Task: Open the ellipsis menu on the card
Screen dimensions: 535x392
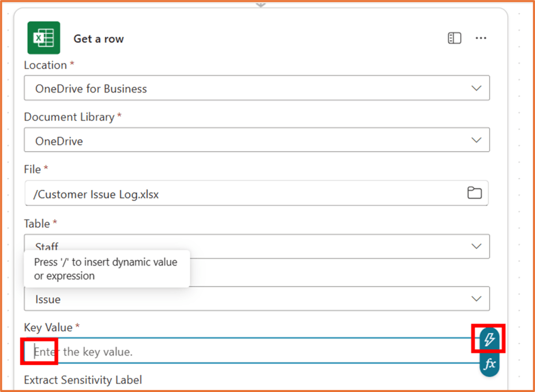Action: click(481, 38)
